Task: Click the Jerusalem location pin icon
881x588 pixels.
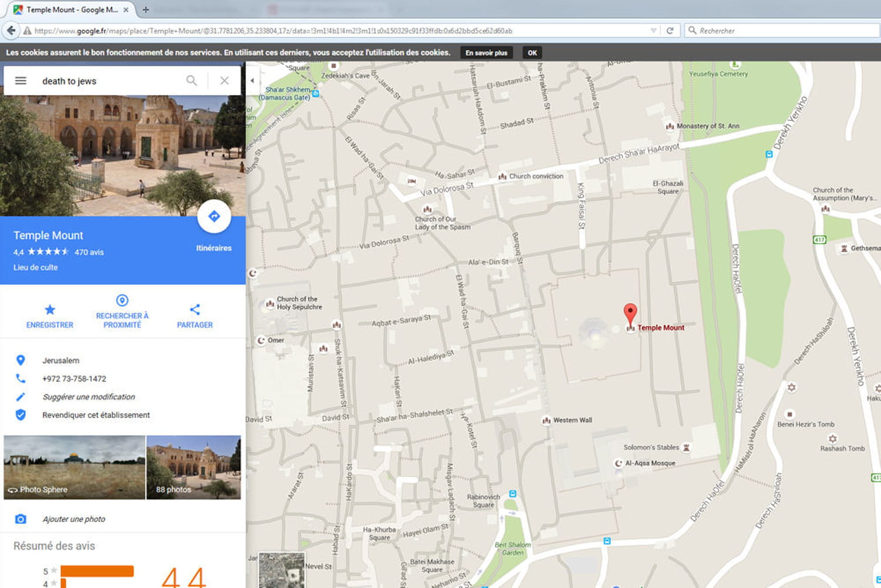Action: (21, 360)
